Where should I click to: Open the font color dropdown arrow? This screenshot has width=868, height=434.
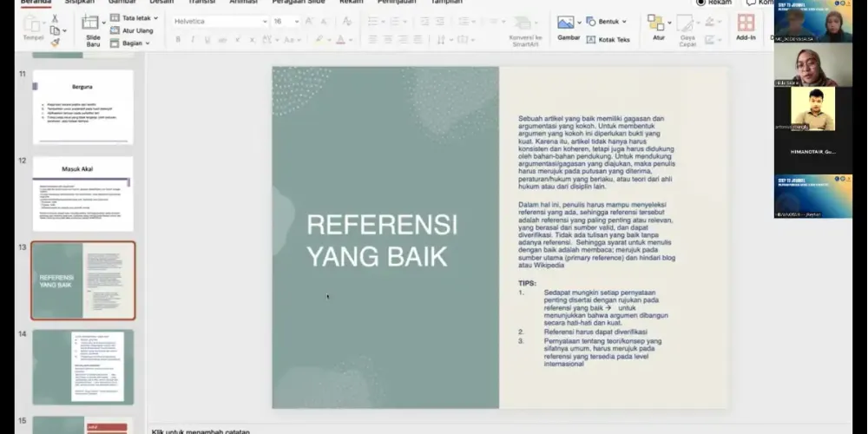[x=351, y=39]
